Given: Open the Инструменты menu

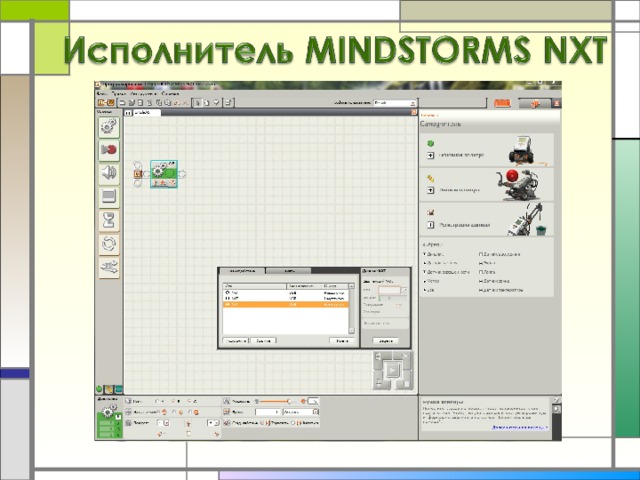Looking at the screenshot, I should (144, 94).
